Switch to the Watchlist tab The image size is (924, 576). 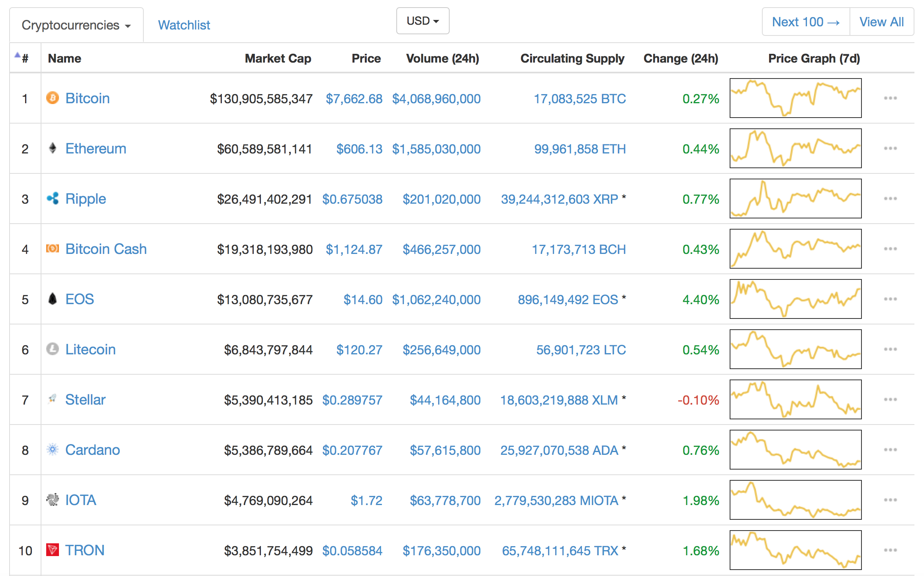tap(184, 25)
